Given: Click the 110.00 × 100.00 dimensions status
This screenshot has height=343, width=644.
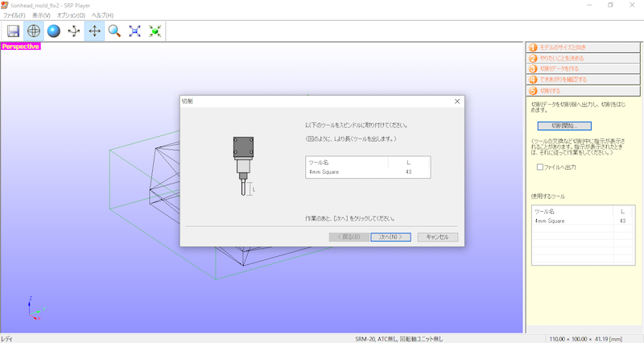Looking at the screenshot, I should coord(586,339).
